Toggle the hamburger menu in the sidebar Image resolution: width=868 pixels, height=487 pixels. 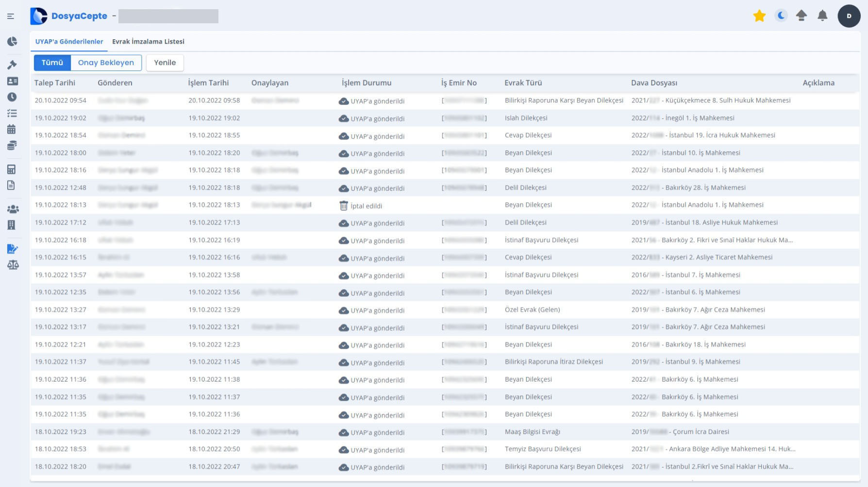coord(11,16)
